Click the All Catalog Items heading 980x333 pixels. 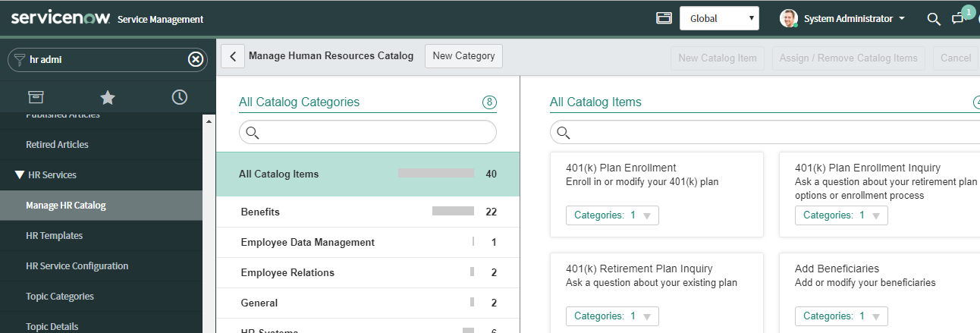(595, 102)
